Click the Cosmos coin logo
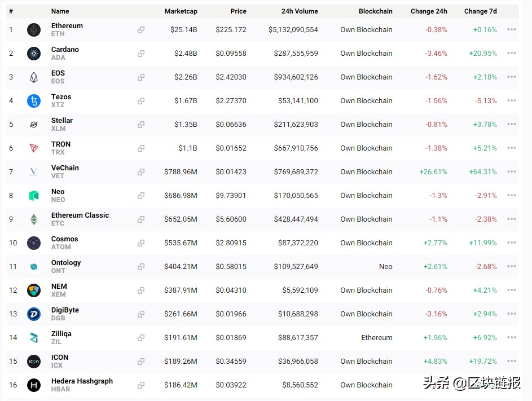 [x=34, y=243]
